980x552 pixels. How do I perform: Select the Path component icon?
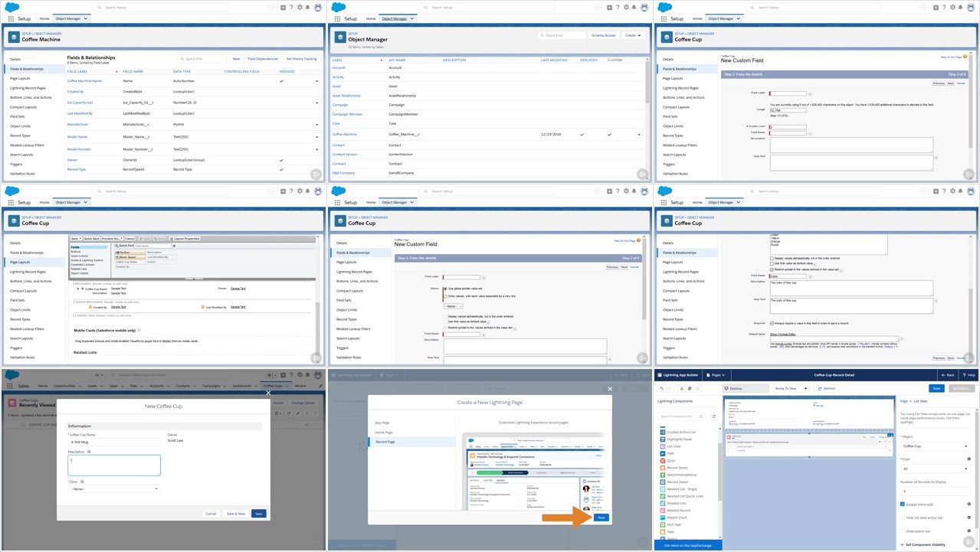coord(662,453)
